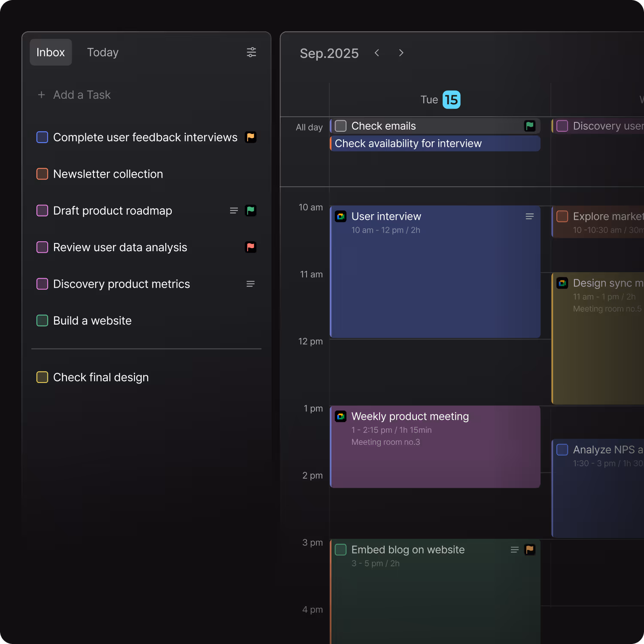Go to next period with right chevron
Viewport: 644px width, 644px height.
[401, 53]
